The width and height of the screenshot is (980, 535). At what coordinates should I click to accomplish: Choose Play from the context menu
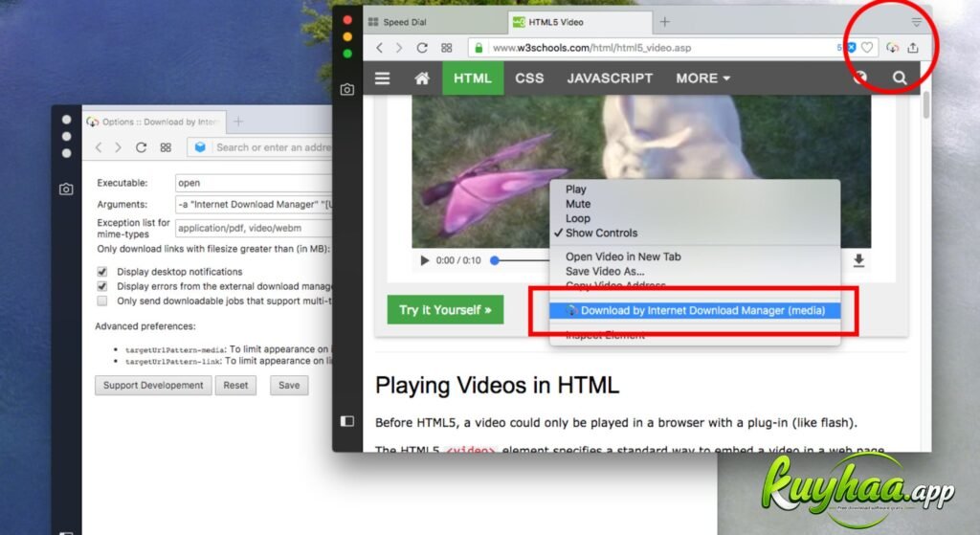pos(695,189)
